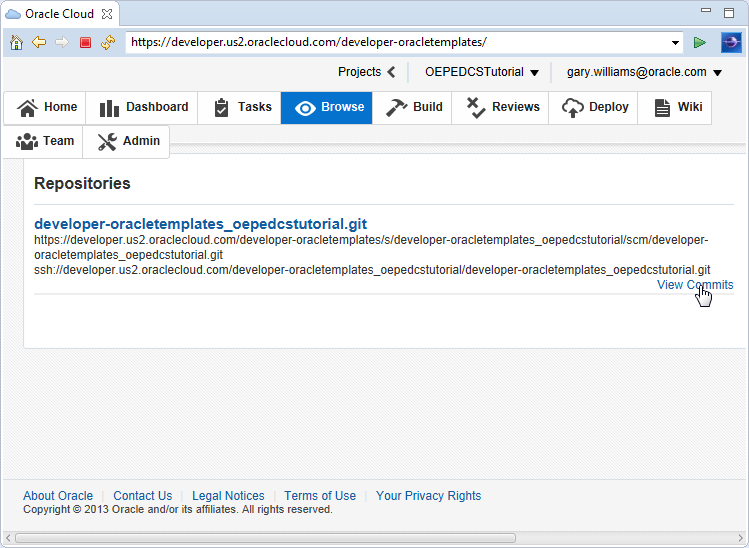Screen dimensions: 749x548
Task: Go forward with the greyed right arrow
Action: coord(62,43)
